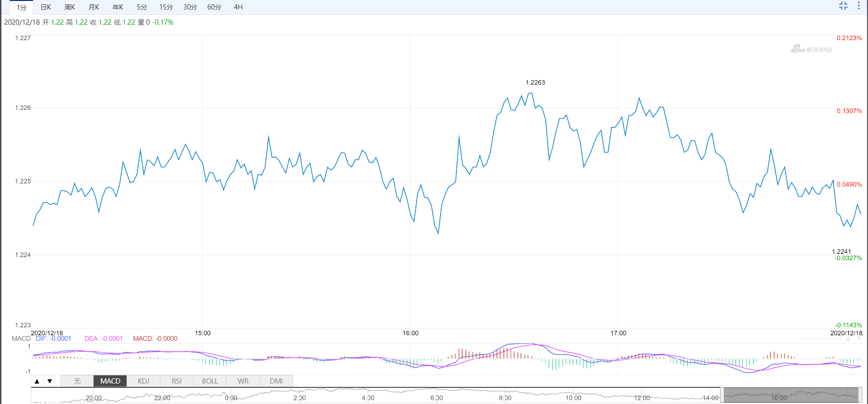This screenshot has width=868, height=404.
Task: Enable the KDJ indicator
Action: [143, 381]
